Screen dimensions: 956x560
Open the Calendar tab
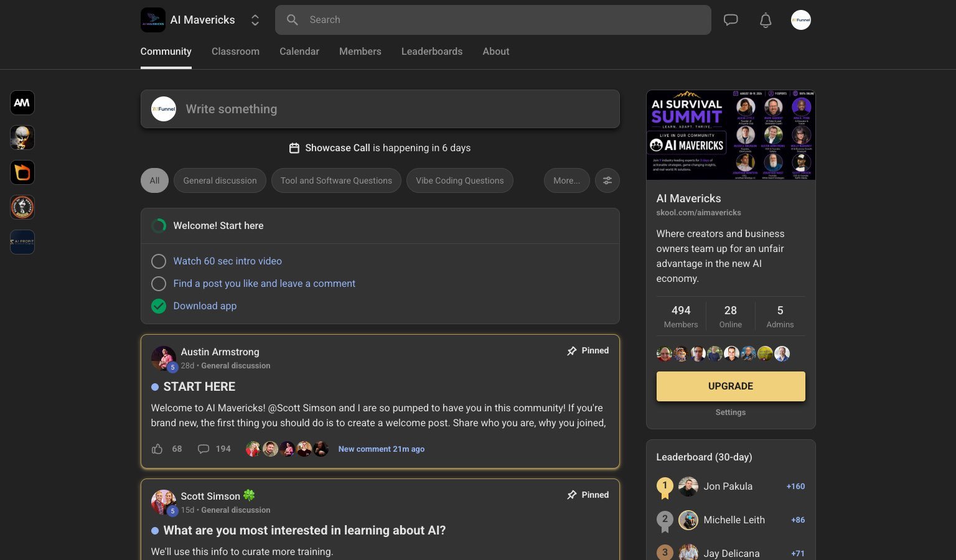299,52
